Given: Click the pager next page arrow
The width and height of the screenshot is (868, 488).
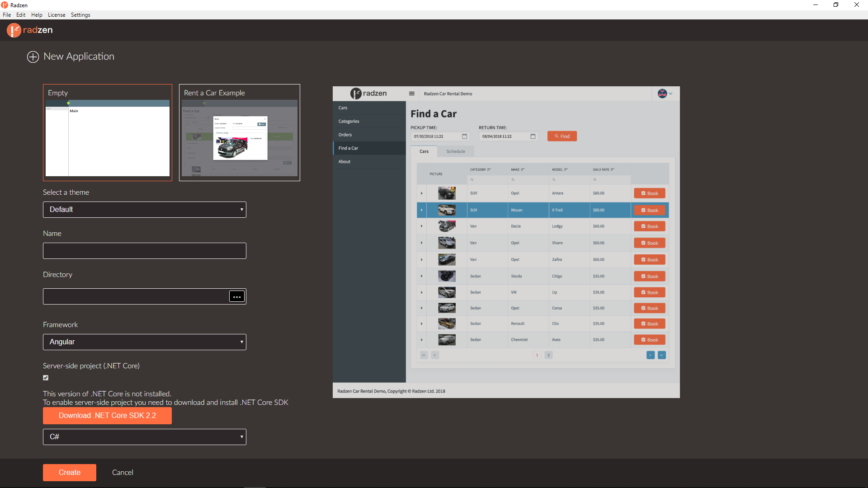Looking at the screenshot, I should pyautogui.click(x=651, y=355).
